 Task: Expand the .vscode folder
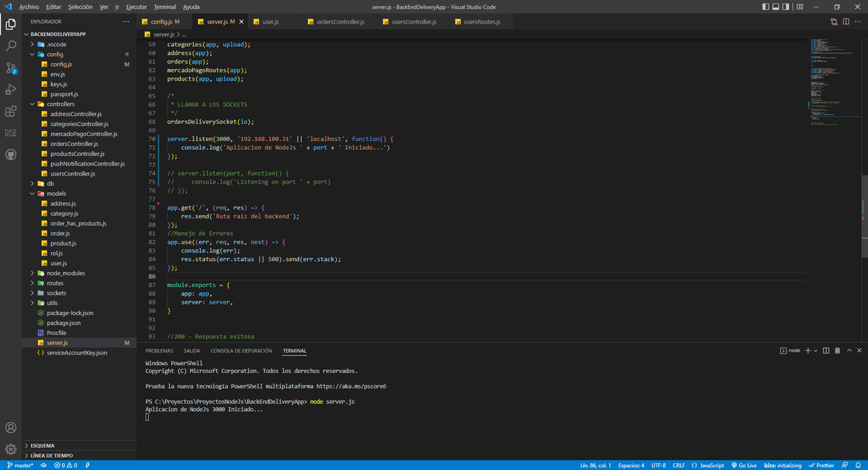(x=79, y=44)
